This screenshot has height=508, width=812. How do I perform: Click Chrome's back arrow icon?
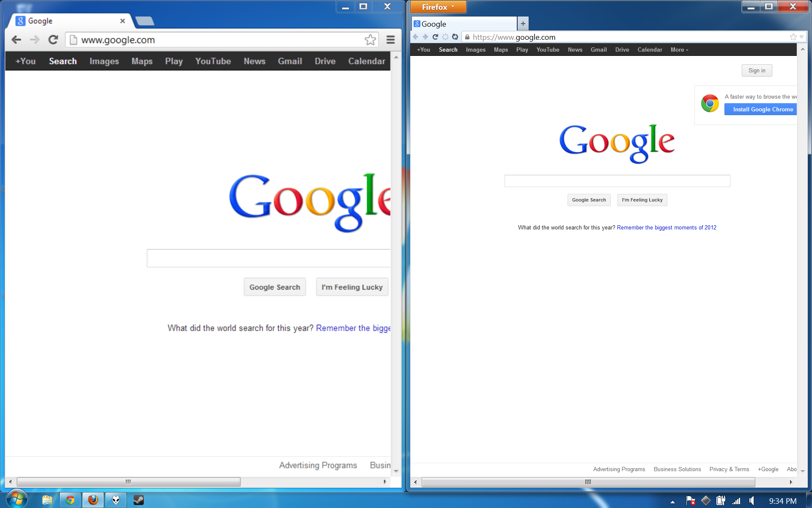coord(16,40)
